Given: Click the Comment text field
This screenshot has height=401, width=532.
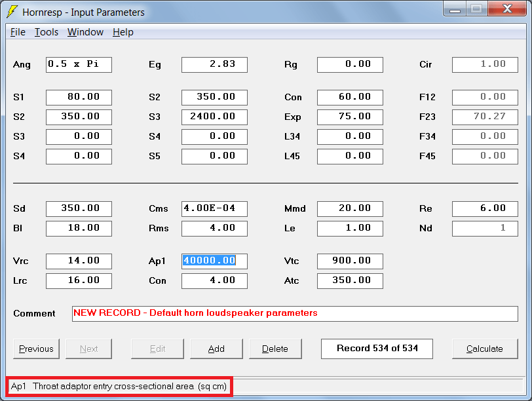Looking at the screenshot, I should click(x=295, y=314).
